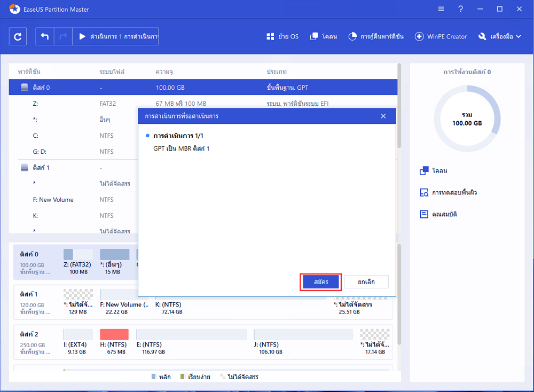The width and height of the screenshot is (534, 392).
Task: Open the hamburger menu icon
Action: [x=441, y=9]
